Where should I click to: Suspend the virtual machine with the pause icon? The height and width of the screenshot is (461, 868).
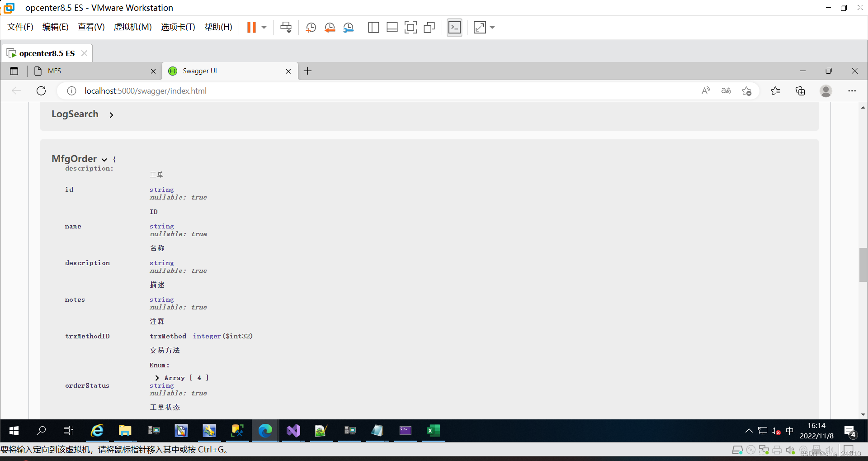click(x=252, y=27)
